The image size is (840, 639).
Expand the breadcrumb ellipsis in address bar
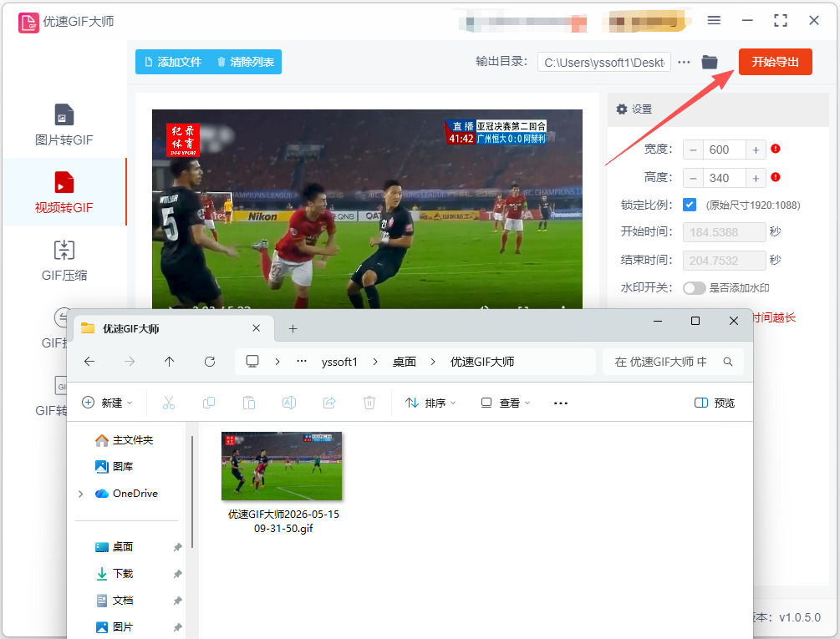tap(302, 362)
